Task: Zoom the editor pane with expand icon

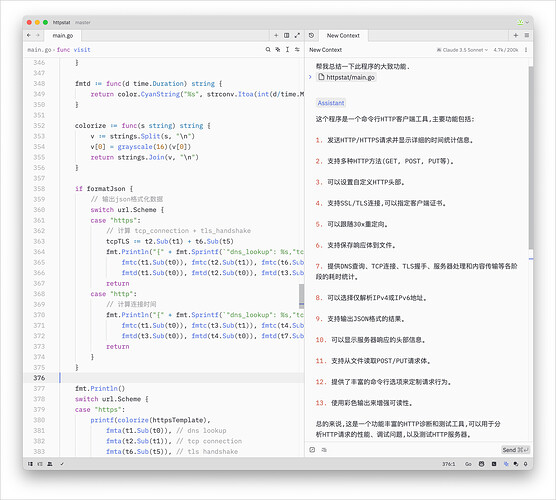Action: pyautogui.click(x=297, y=35)
